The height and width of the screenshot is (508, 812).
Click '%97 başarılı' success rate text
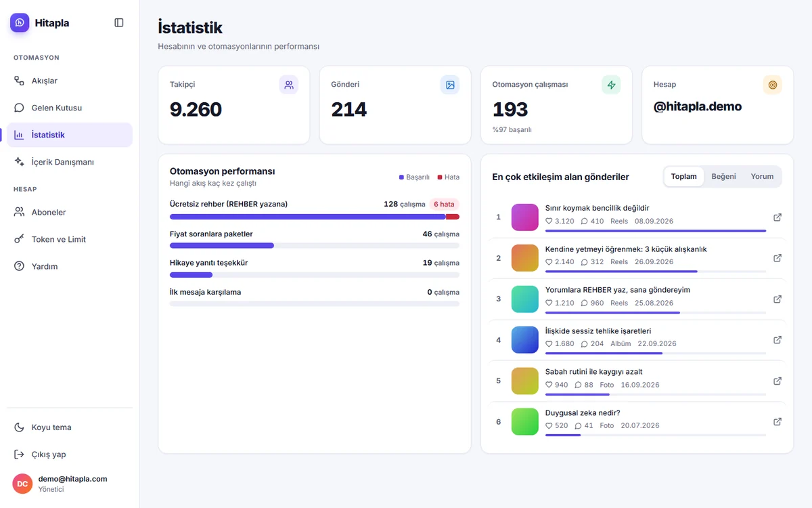tap(512, 129)
